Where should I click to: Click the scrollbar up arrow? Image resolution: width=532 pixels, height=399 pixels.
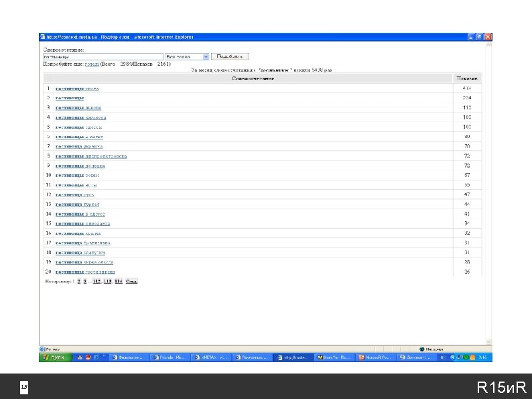[489, 44]
